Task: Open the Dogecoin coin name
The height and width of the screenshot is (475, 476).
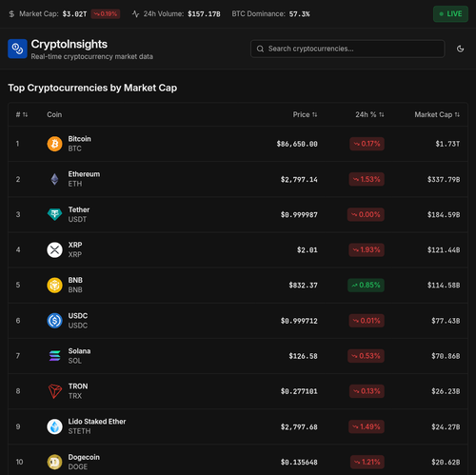Action: click(84, 457)
